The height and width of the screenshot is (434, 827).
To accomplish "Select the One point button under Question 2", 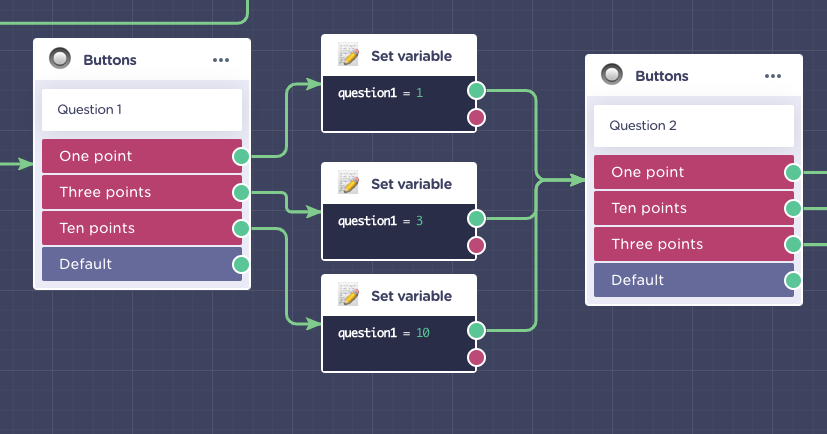I will (694, 172).
